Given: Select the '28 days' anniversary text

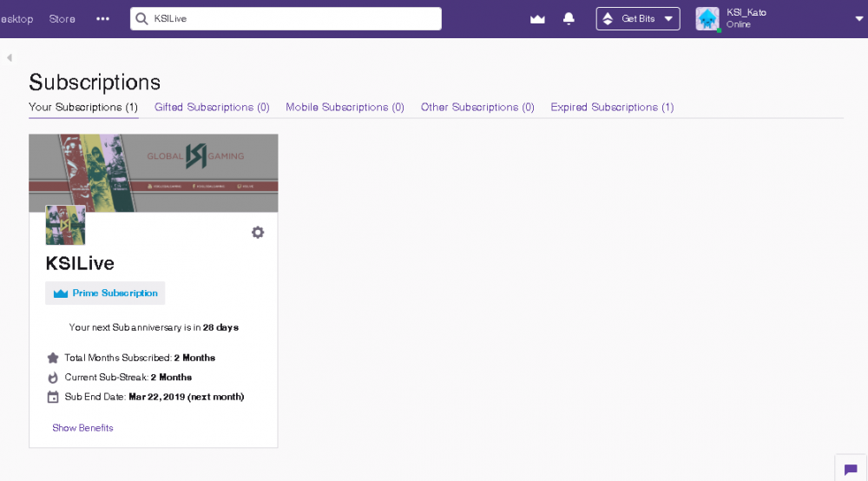Looking at the screenshot, I should (220, 327).
